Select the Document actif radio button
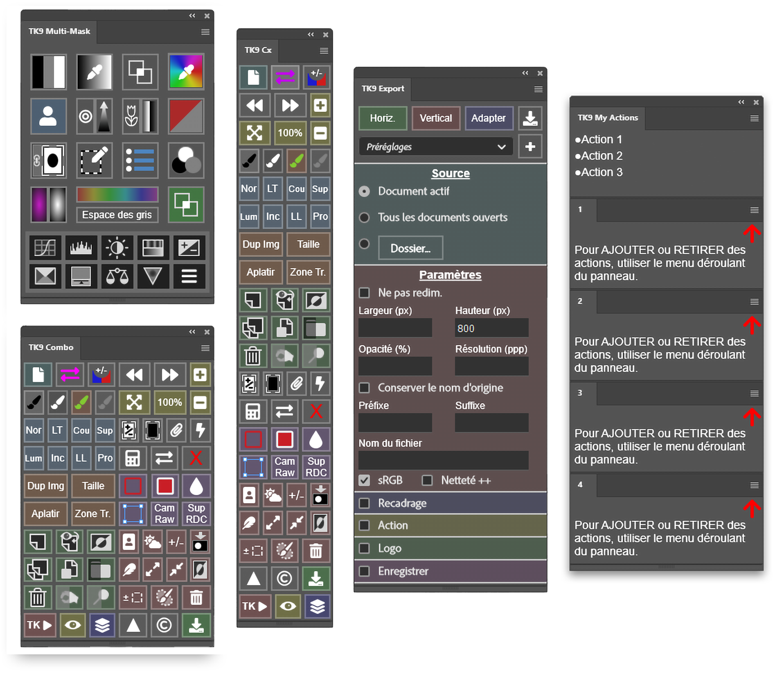The width and height of the screenshot is (784, 674). (364, 191)
